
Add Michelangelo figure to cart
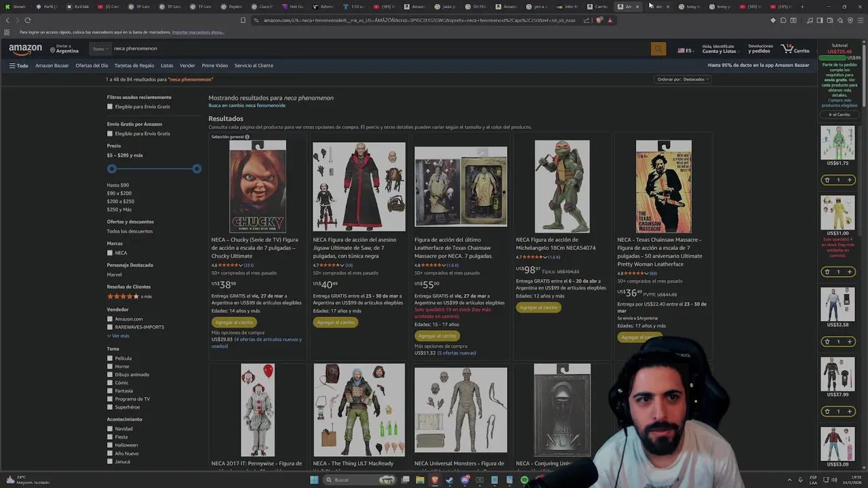coord(538,308)
